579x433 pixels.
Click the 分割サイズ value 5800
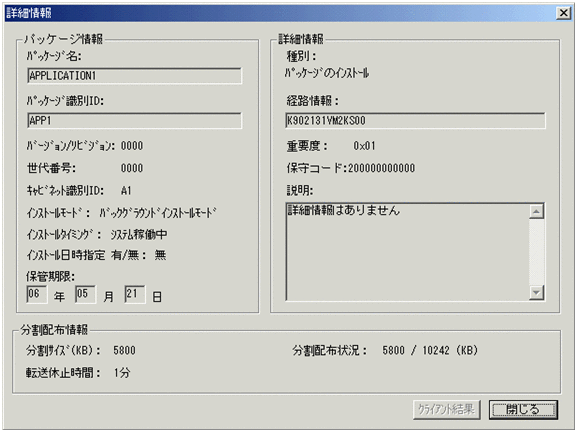point(124,350)
